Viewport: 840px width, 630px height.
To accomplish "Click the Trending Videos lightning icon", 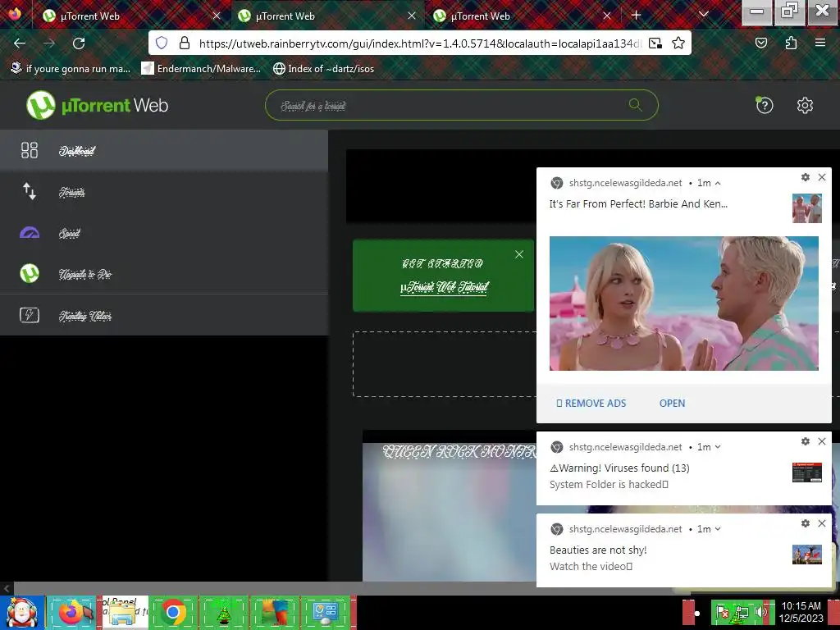I will tap(30, 315).
